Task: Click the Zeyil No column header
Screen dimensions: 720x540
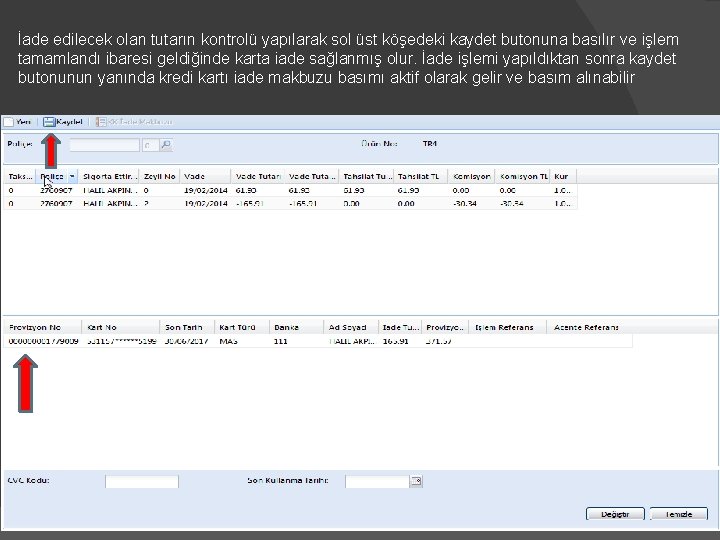Action: coord(159,176)
